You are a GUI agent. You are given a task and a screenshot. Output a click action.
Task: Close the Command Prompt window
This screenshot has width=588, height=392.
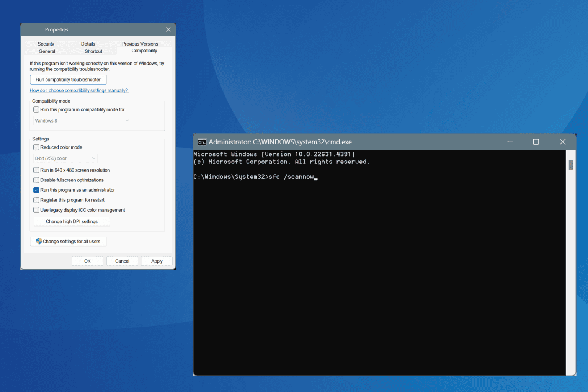(x=562, y=142)
